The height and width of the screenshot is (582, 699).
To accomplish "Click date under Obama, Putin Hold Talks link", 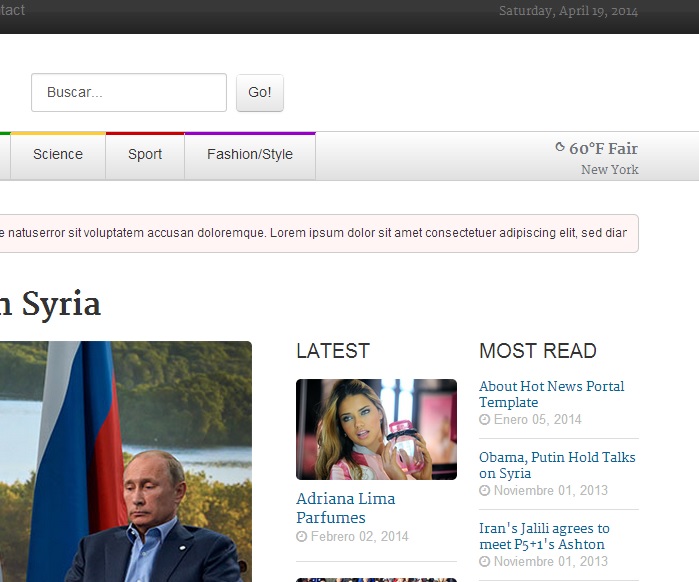I will point(551,491).
